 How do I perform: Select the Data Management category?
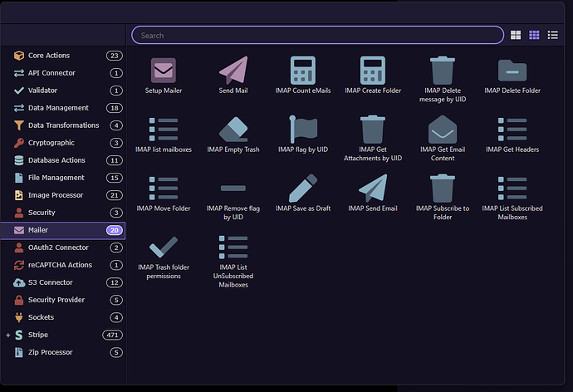[x=63, y=108]
